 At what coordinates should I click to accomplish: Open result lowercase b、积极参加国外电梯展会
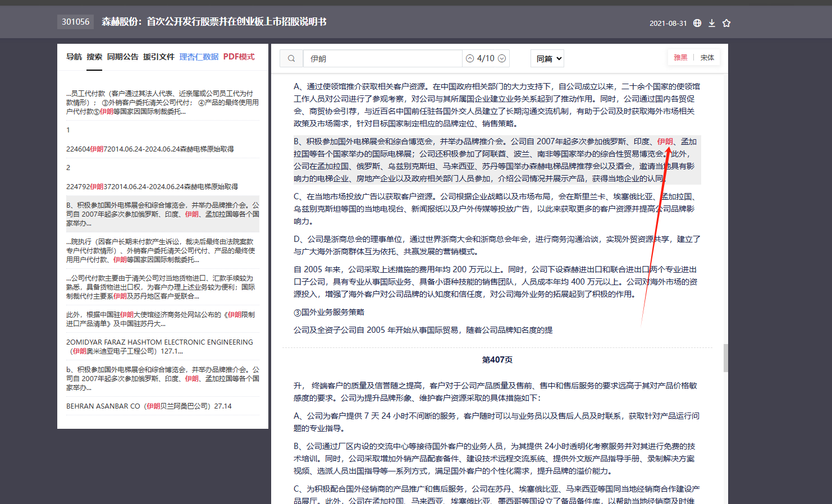pyautogui.click(x=163, y=378)
